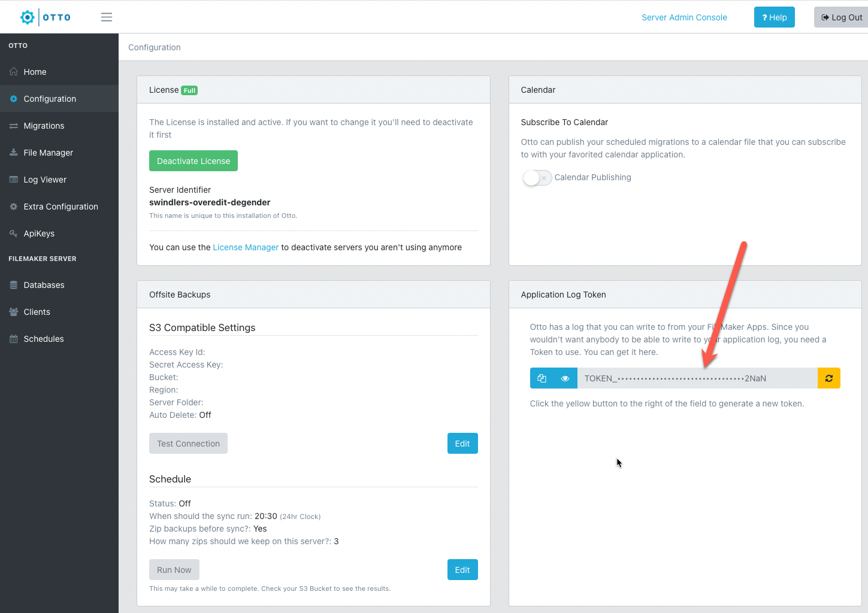Open File Manager in the sidebar
The image size is (868, 613).
(59, 153)
